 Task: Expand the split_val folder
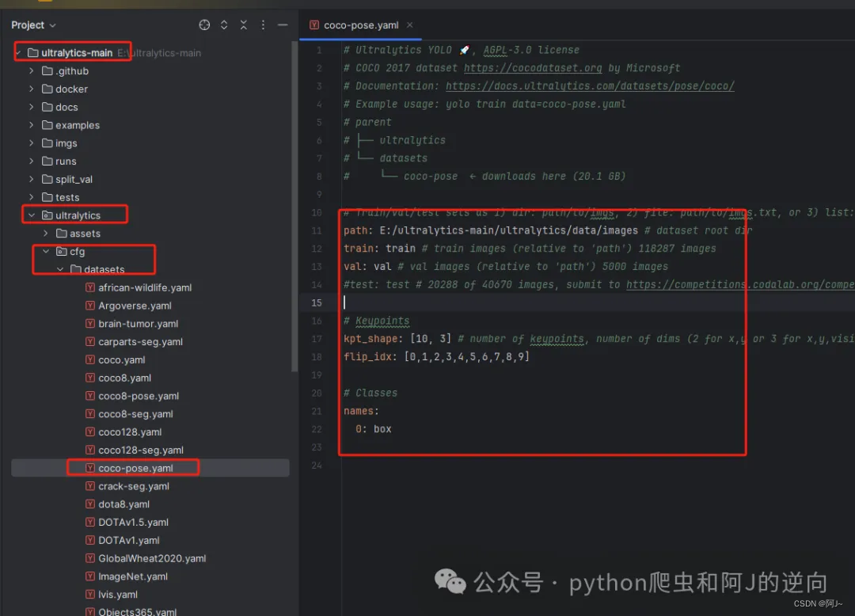coord(31,179)
